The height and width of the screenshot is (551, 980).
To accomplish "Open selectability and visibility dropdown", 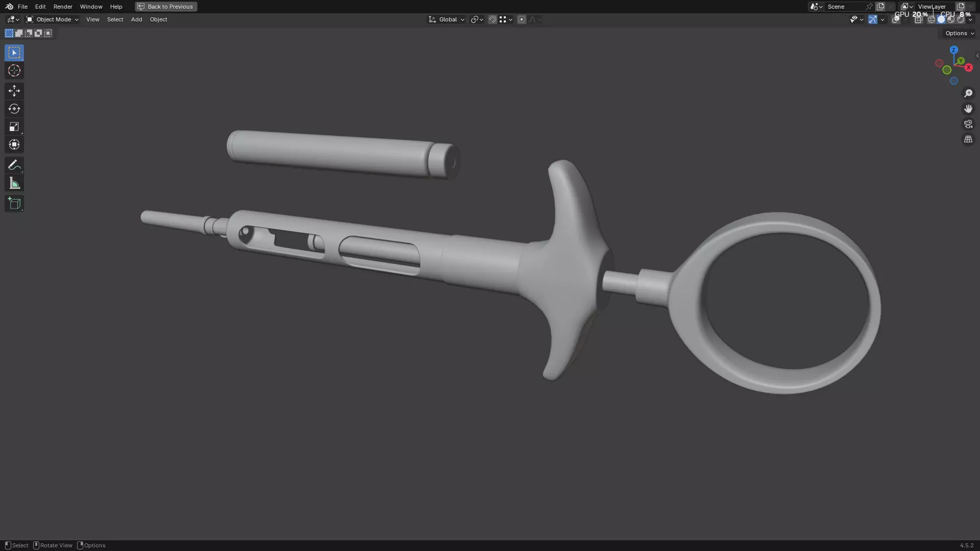I will click(x=856, y=19).
